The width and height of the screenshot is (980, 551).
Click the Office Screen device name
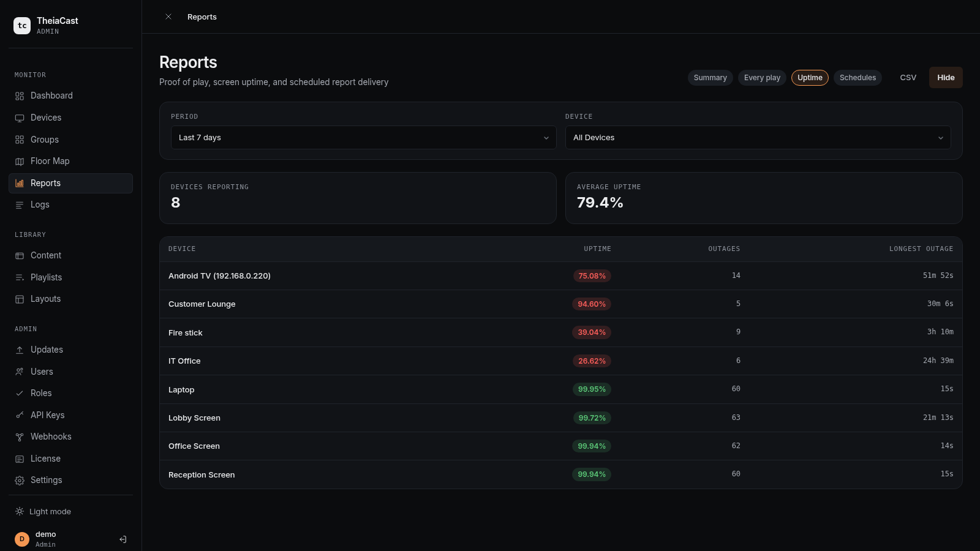coord(194,446)
